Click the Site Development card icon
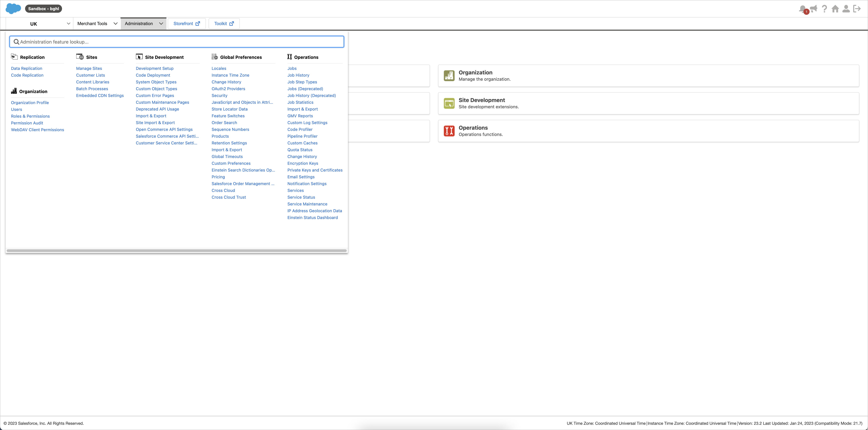 coord(449,103)
